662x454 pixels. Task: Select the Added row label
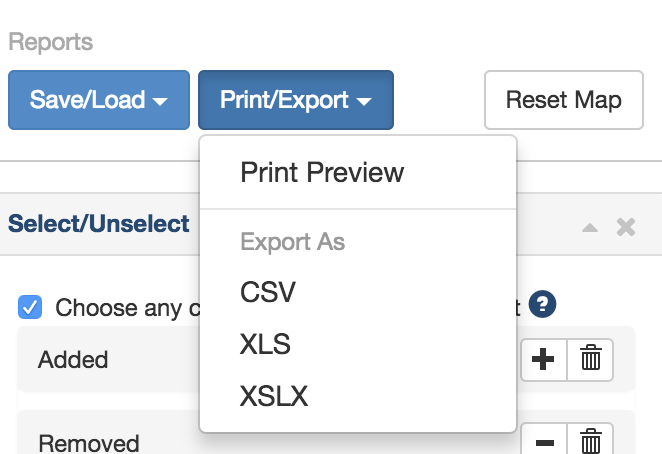click(73, 360)
